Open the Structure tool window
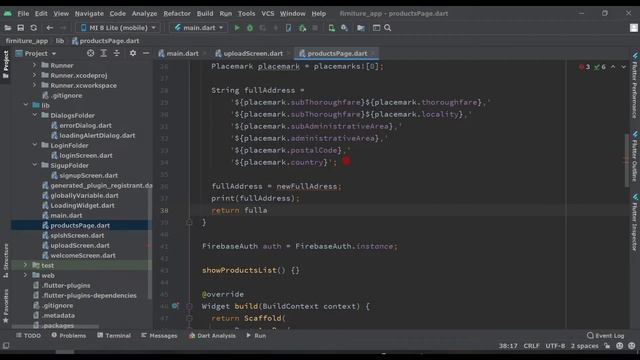Screen dimensions: 640x360 click(5, 260)
